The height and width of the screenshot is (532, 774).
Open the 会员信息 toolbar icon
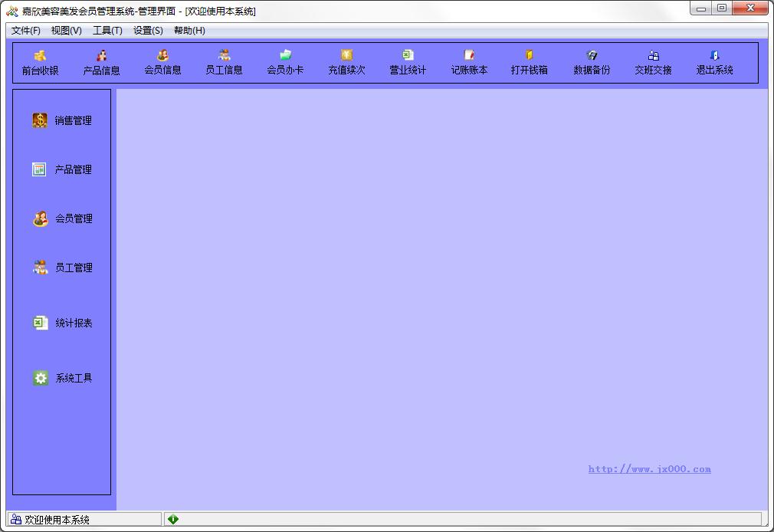[163, 55]
